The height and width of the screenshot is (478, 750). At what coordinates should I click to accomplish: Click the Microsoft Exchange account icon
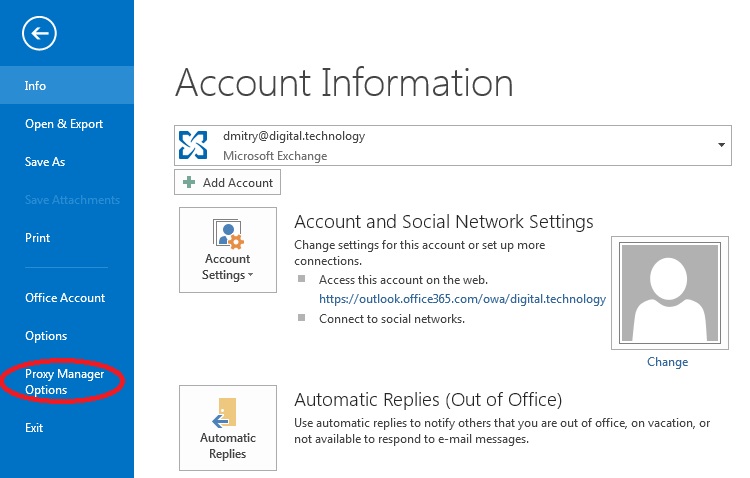coord(193,145)
